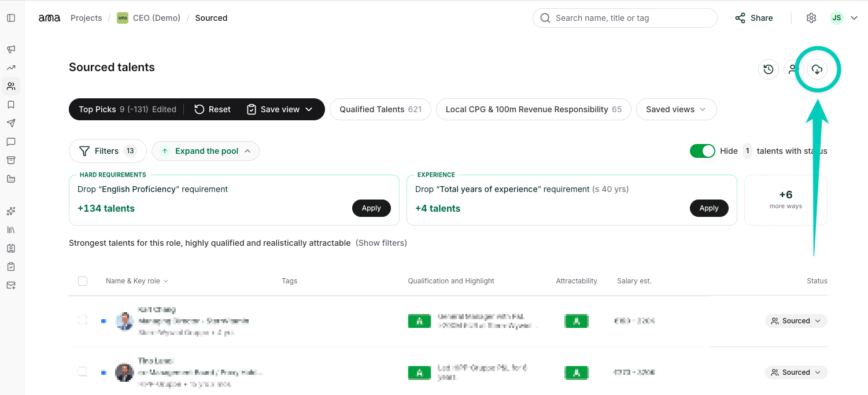This screenshot has height=395, width=868.
Task: Sort by Name & Key role column
Action: pyautogui.click(x=137, y=281)
